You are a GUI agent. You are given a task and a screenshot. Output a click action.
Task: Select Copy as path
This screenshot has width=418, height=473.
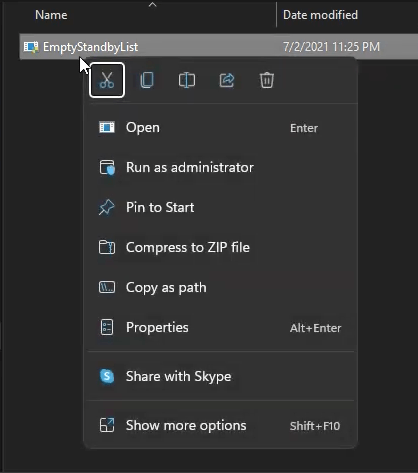220,287
